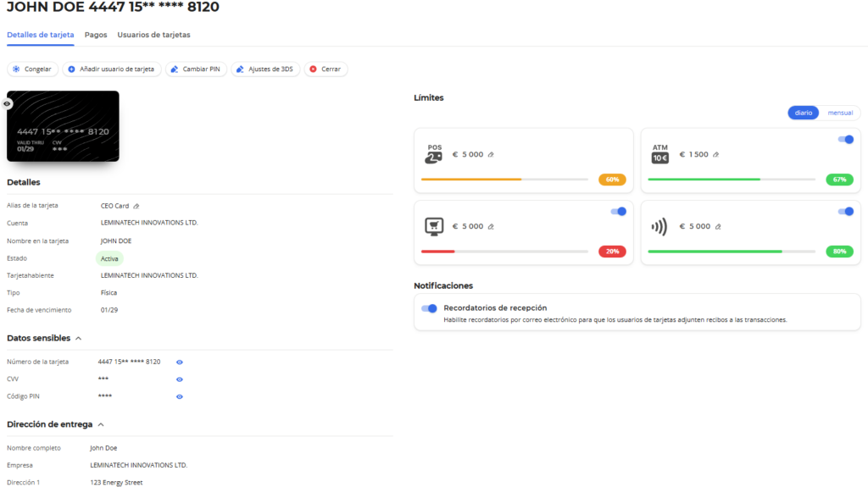Disable the ATM withdrawals toggle

tap(845, 139)
